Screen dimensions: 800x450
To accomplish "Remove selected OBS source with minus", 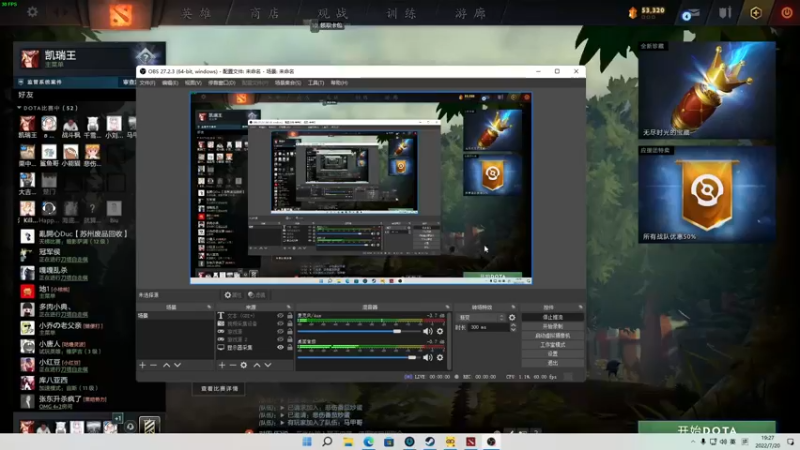I will point(233,365).
